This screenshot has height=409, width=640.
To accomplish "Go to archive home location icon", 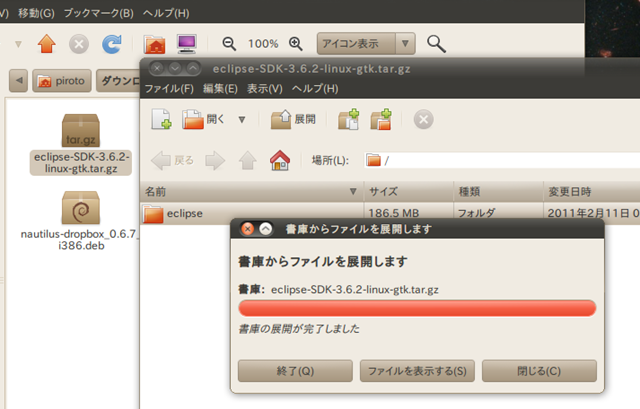I will click(281, 160).
